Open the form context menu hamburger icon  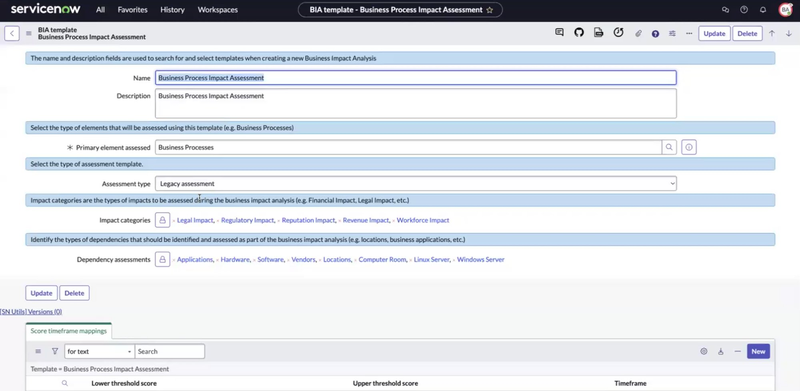29,34
